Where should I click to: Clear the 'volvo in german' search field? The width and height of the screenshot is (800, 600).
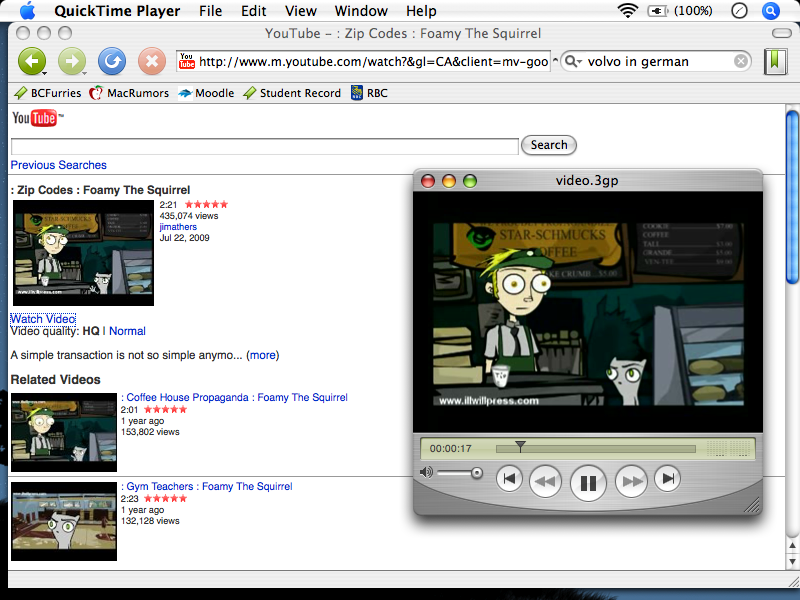point(741,62)
